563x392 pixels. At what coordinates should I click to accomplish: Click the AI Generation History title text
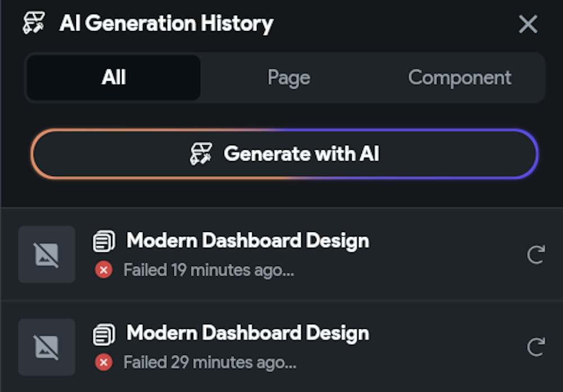167,24
